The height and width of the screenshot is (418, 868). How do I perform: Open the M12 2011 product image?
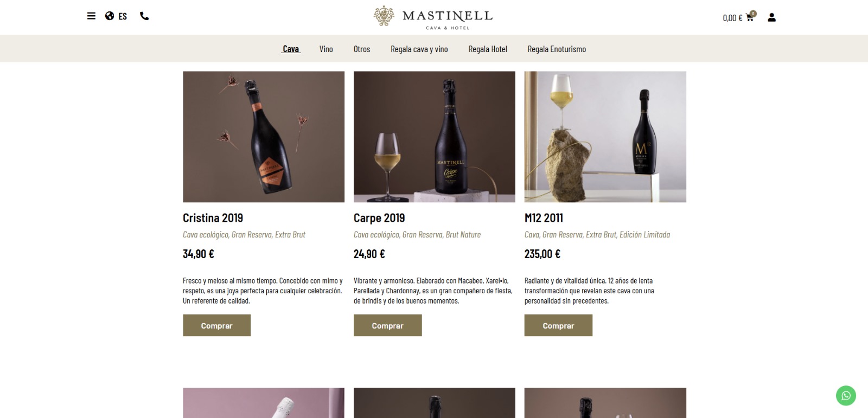tap(605, 137)
